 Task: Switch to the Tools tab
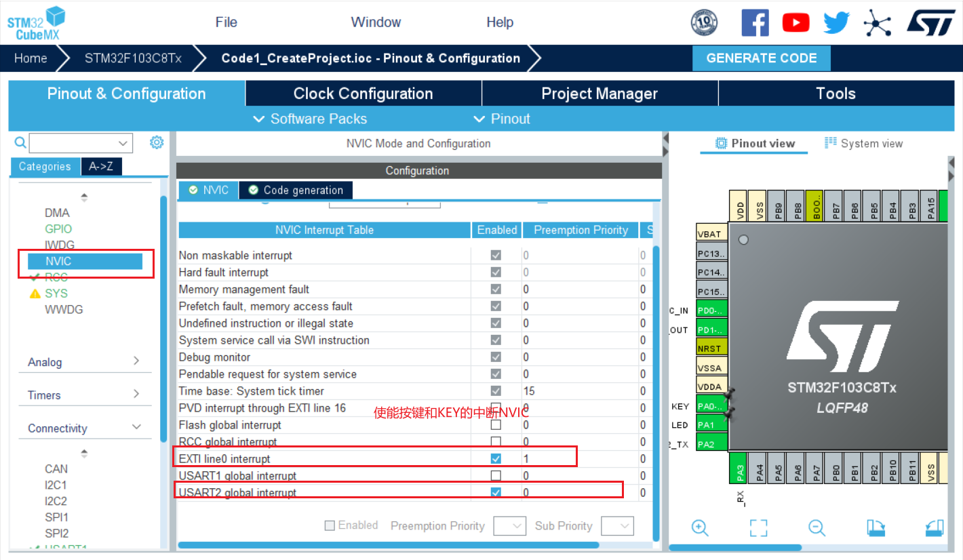836,94
